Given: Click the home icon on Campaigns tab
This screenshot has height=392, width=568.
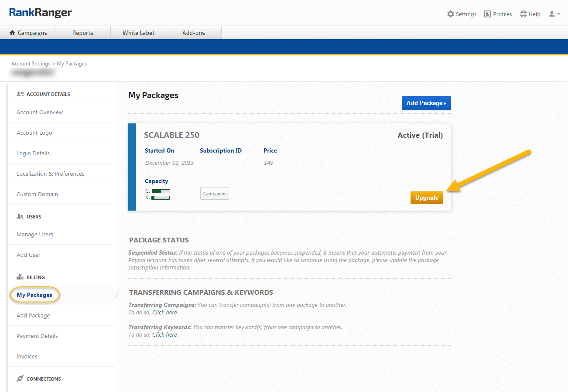Looking at the screenshot, I should pyautogui.click(x=12, y=33).
